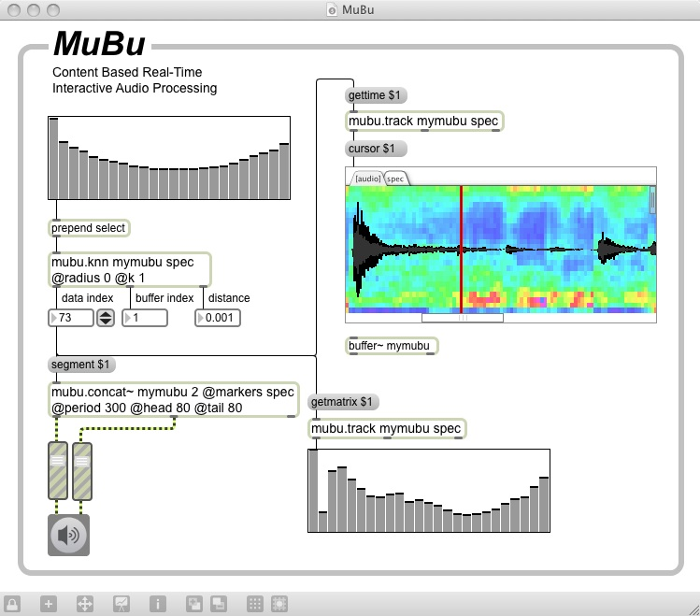Click the bottom-right multislider bar chart

pos(429,491)
